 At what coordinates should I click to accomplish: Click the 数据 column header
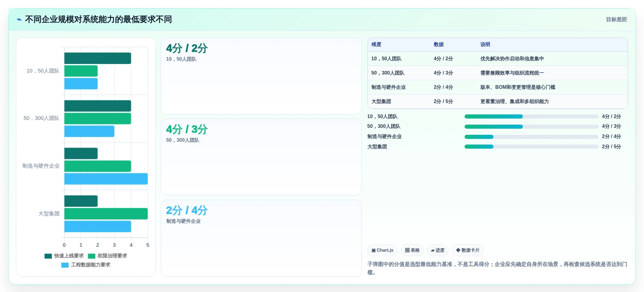click(439, 45)
